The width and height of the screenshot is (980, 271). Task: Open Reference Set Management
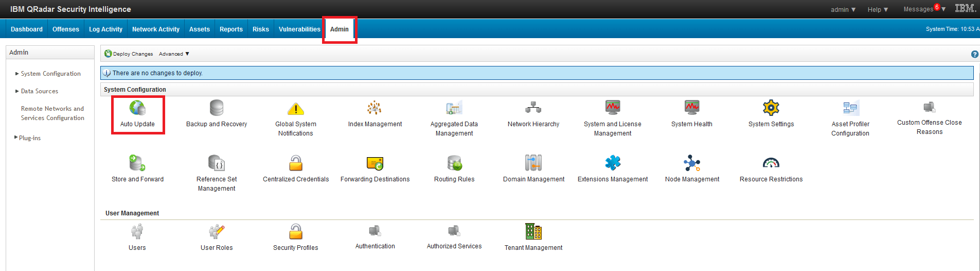pyautogui.click(x=217, y=163)
